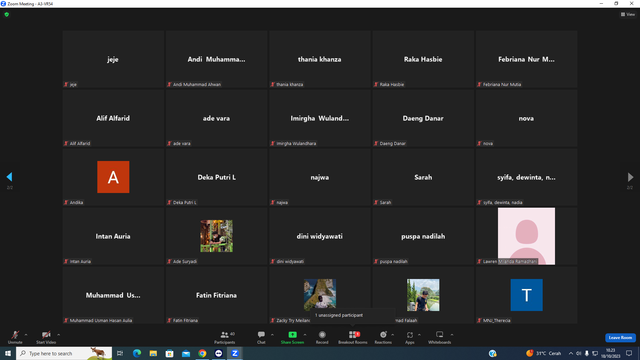Click the green Share Screen button

point(292,337)
